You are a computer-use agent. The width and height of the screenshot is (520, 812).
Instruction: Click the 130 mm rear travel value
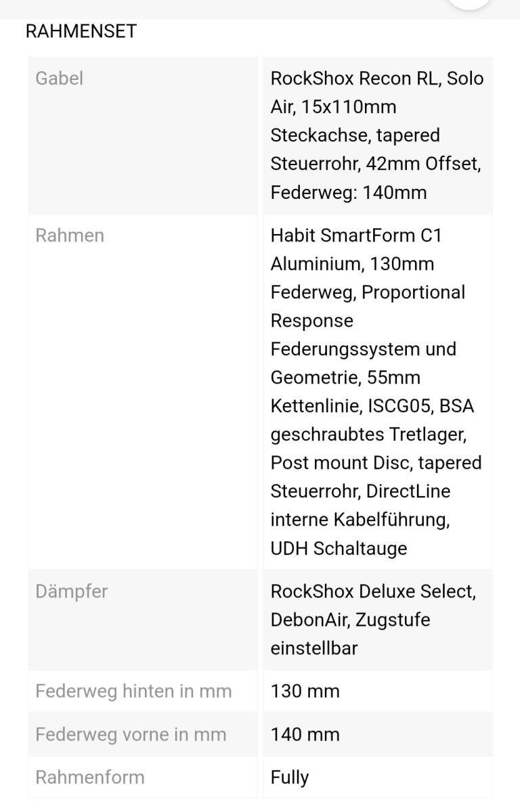pyautogui.click(x=305, y=692)
